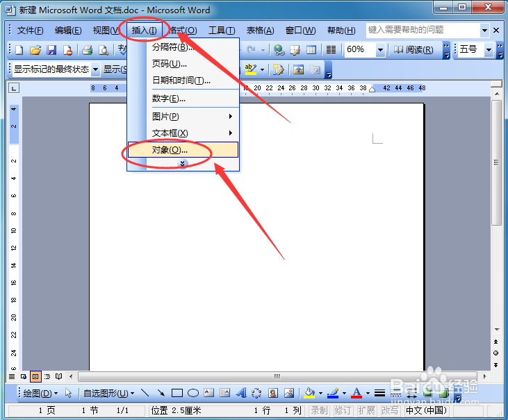The width and height of the screenshot is (508, 420).
Task: Create a new blank document icon
Action: [x=19, y=50]
